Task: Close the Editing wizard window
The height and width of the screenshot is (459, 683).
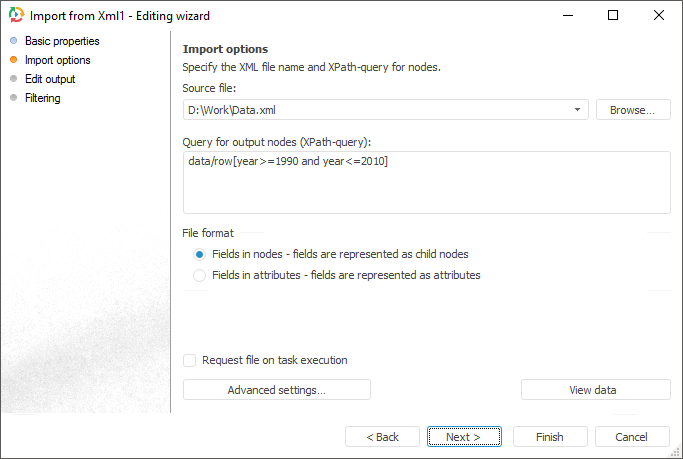Action: pyautogui.click(x=658, y=16)
